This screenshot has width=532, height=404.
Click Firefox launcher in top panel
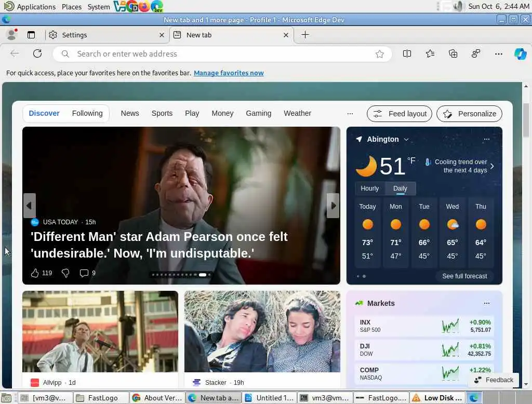coord(144,6)
